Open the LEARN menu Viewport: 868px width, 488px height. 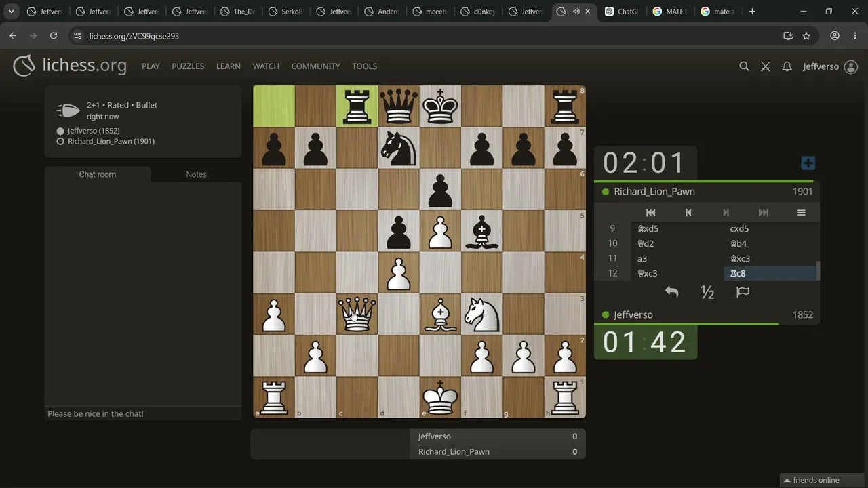[x=229, y=66]
